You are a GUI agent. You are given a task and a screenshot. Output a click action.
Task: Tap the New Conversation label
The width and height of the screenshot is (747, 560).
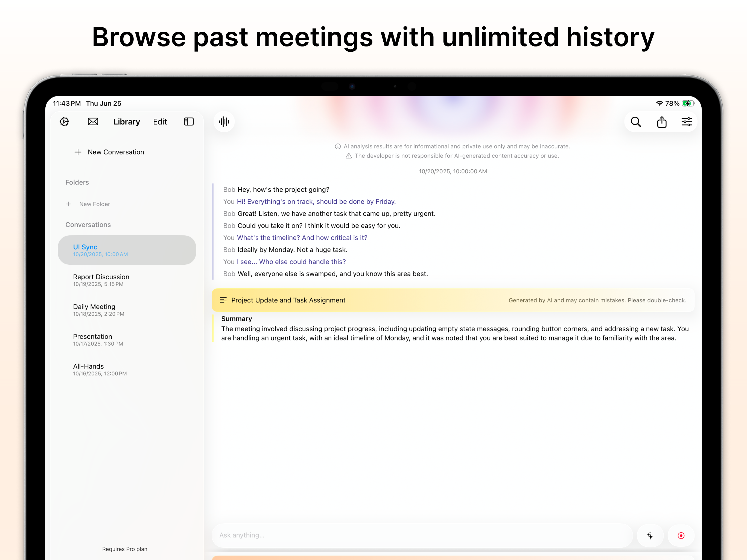pos(116,152)
